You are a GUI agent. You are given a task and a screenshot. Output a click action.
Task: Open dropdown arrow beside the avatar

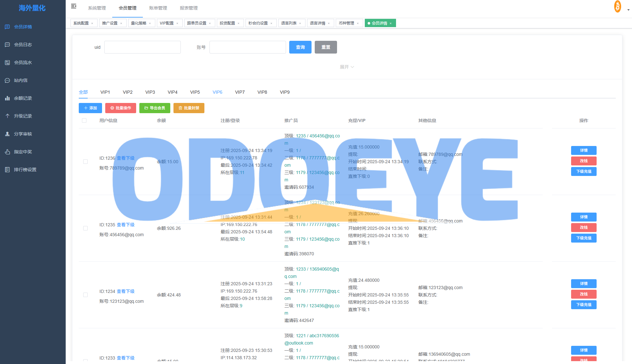[628, 10]
